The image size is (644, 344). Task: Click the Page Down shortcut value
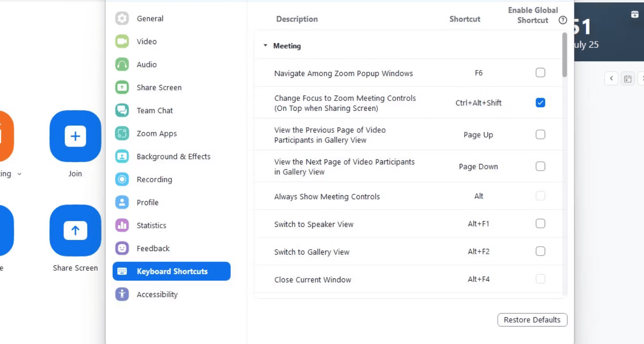coord(479,166)
